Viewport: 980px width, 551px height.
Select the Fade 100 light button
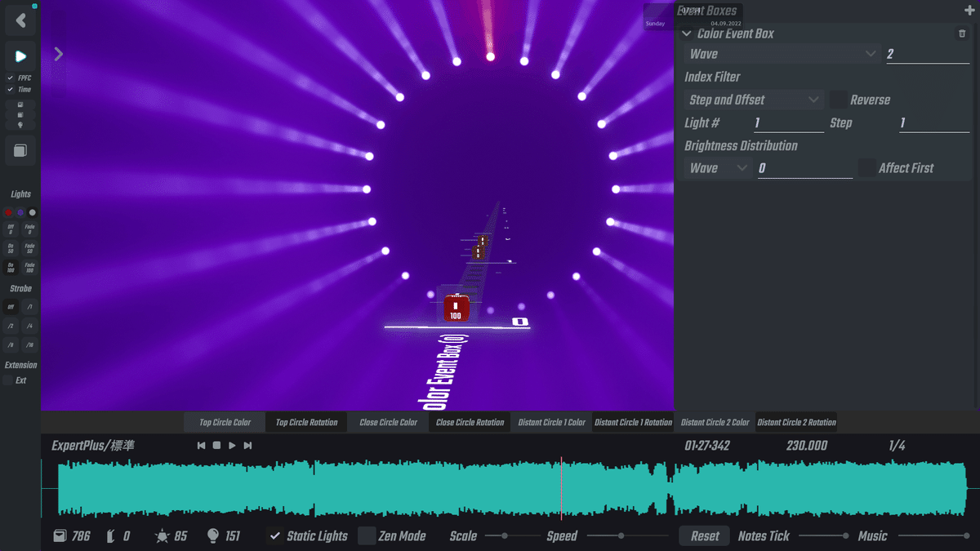[29, 269]
